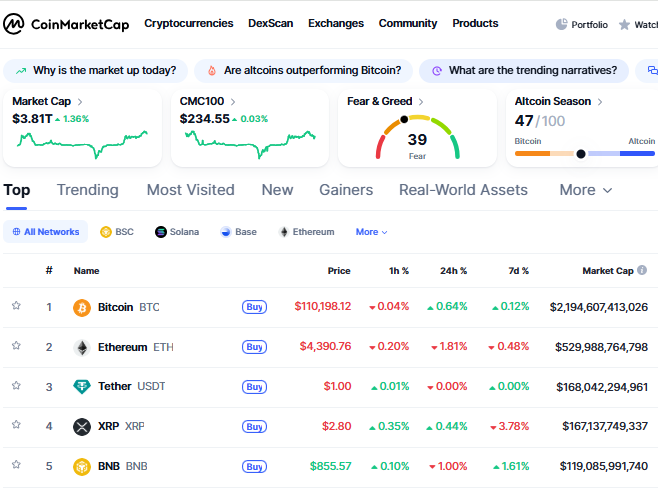
Task: Open the Products menu
Action: (475, 24)
